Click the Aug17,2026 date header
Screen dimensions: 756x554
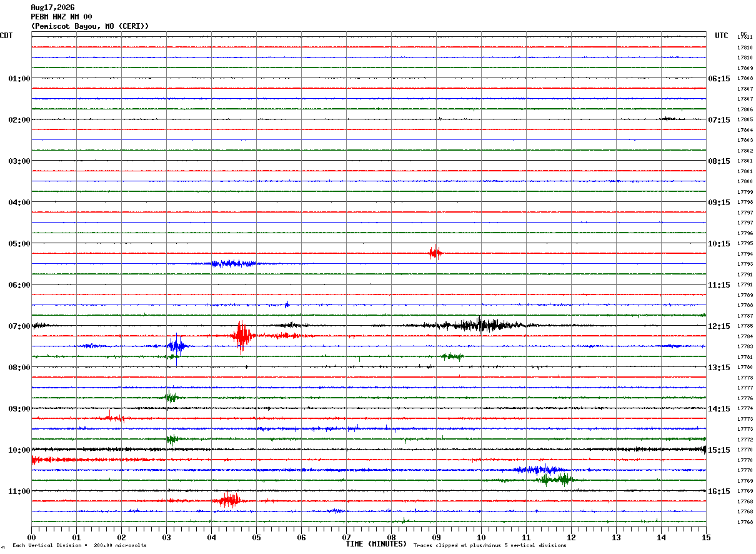pyautogui.click(x=52, y=8)
